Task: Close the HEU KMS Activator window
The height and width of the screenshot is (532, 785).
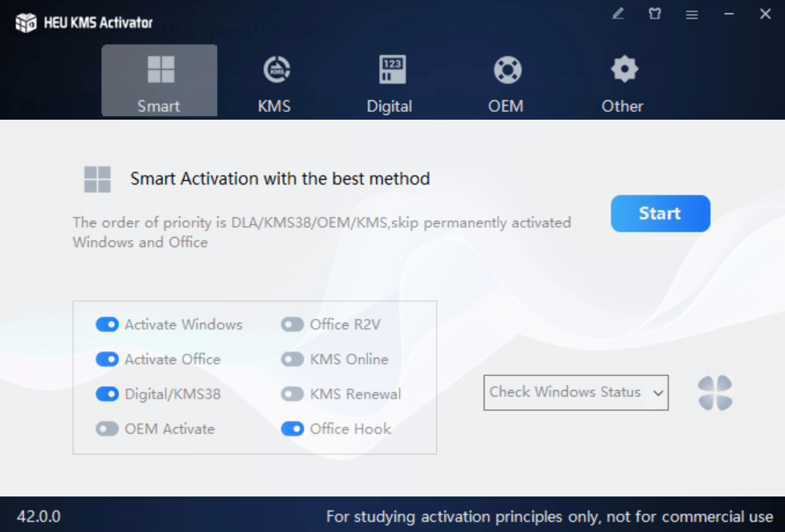Action: pos(766,14)
